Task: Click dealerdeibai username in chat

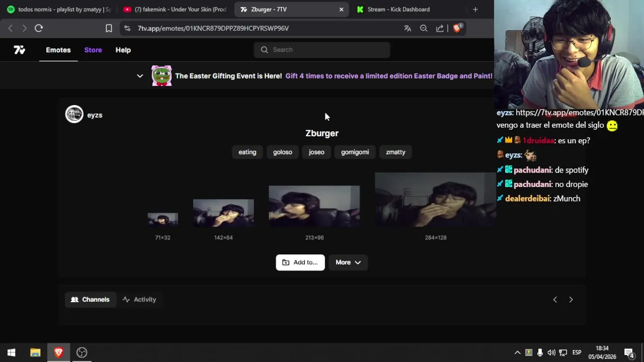Action: 528,199
